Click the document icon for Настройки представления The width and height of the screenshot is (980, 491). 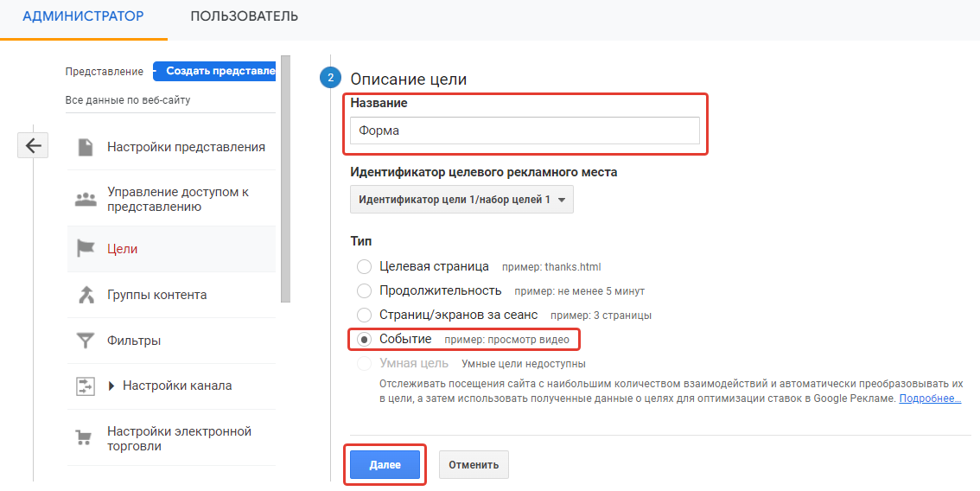click(x=86, y=147)
